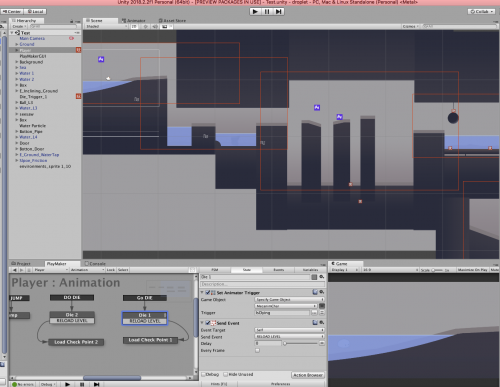The height and width of the screenshot is (387, 500).
Task: Click the PlayMaker step button at bottom
Action: coord(96,384)
